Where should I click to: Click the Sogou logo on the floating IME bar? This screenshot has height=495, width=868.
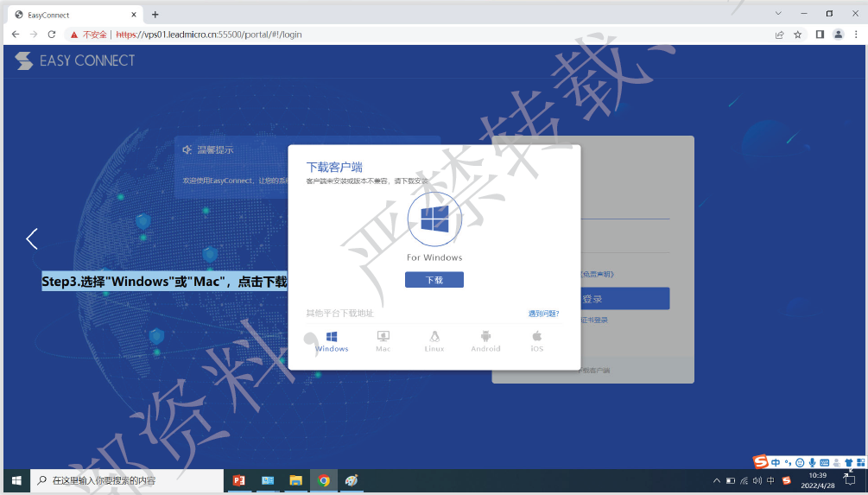(761, 462)
